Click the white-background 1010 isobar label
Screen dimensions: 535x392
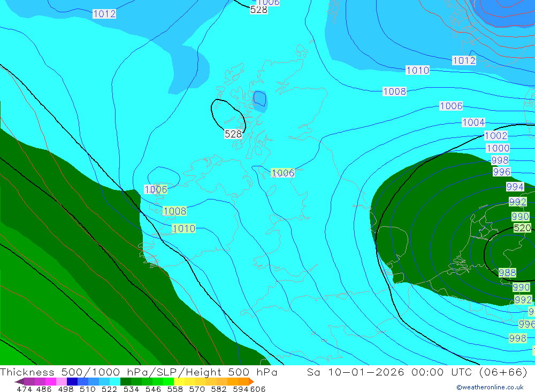pos(418,70)
